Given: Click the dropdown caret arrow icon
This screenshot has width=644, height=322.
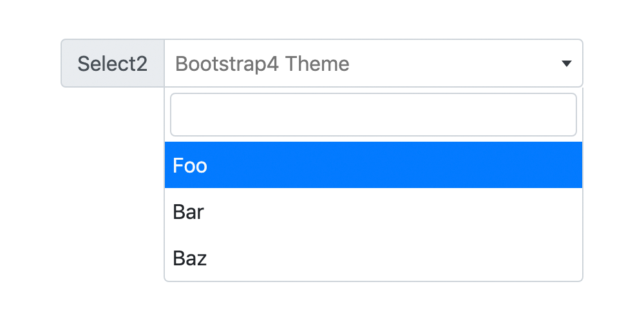Looking at the screenshot, I should coord(567,64).
